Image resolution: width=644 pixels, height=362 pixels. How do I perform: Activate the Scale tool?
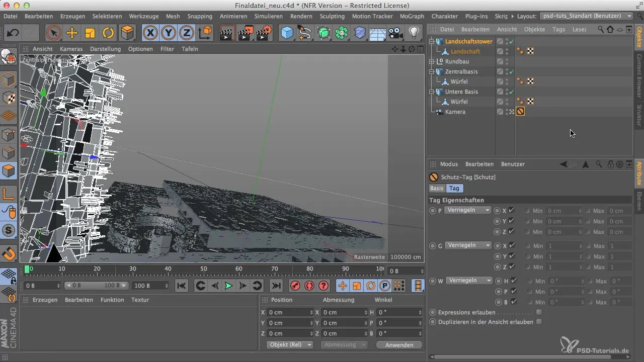coord(90,33)
